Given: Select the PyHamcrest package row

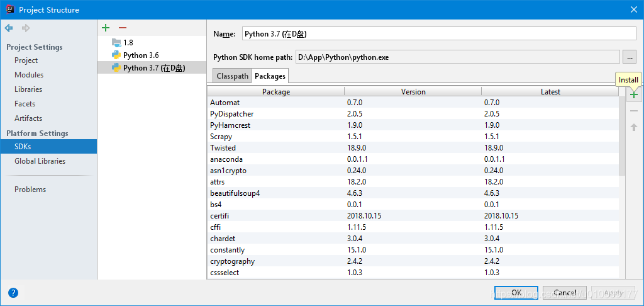Looking at the screenshot, I should coord(413,125).
